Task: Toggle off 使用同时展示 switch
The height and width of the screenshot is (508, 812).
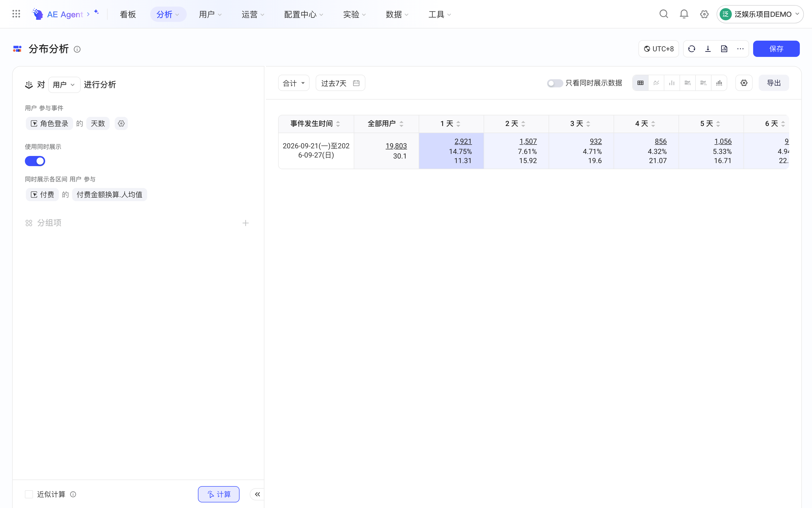Action: tap(35, 161)
